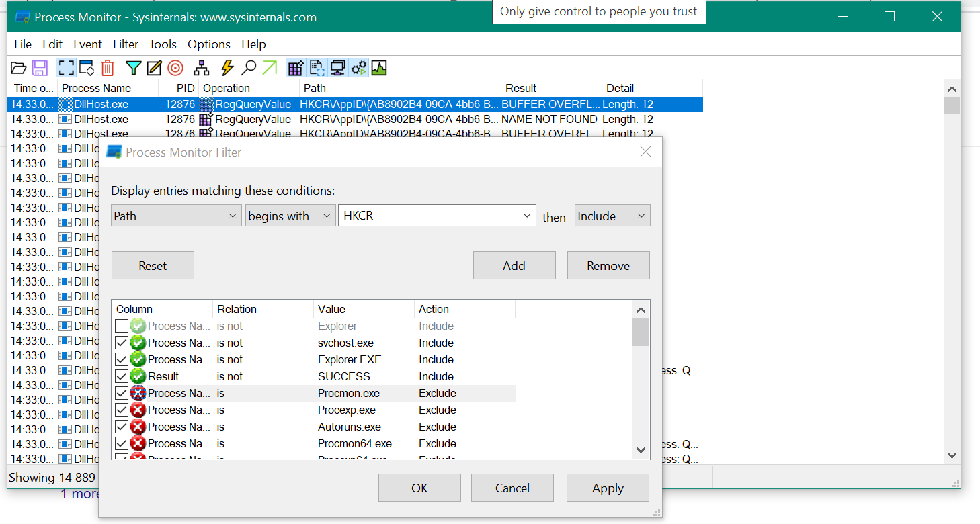This screenshot has width=980, height=524.
Task: Click the red X icon of the Autoruns.exe filter
Action: [x=138, y=427]
